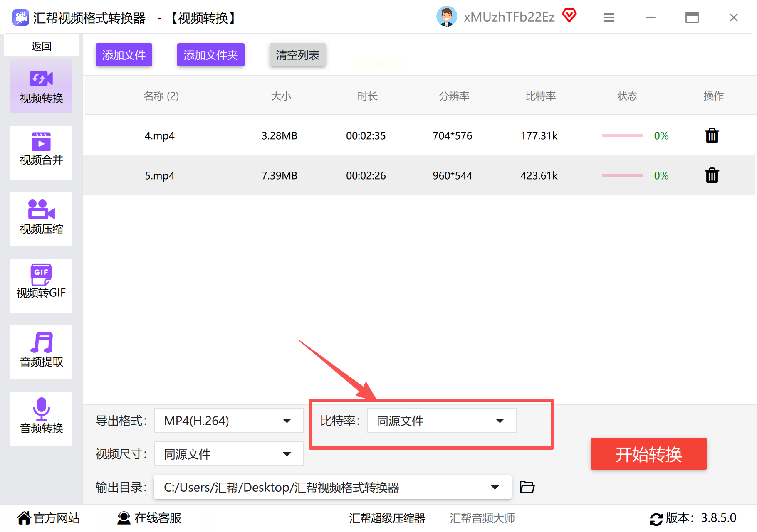Open the 视频转GIF tool
This screenshot has width=757, height=532.
tap(41, 286)
